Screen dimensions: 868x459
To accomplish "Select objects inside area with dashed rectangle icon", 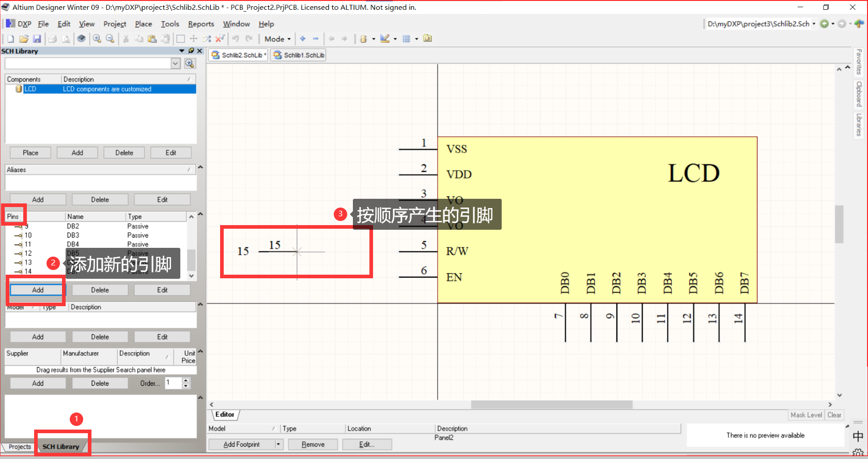I will [x=180, y=39].
